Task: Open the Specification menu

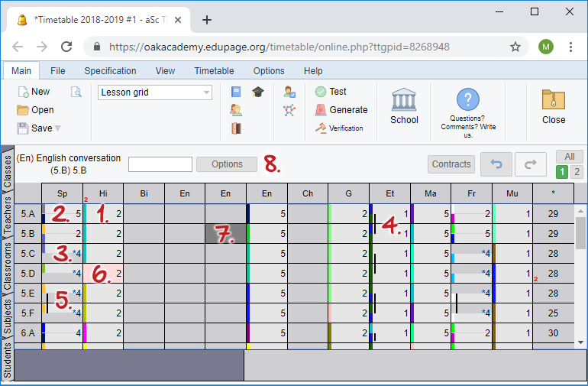Action: (x=110, y=71)
